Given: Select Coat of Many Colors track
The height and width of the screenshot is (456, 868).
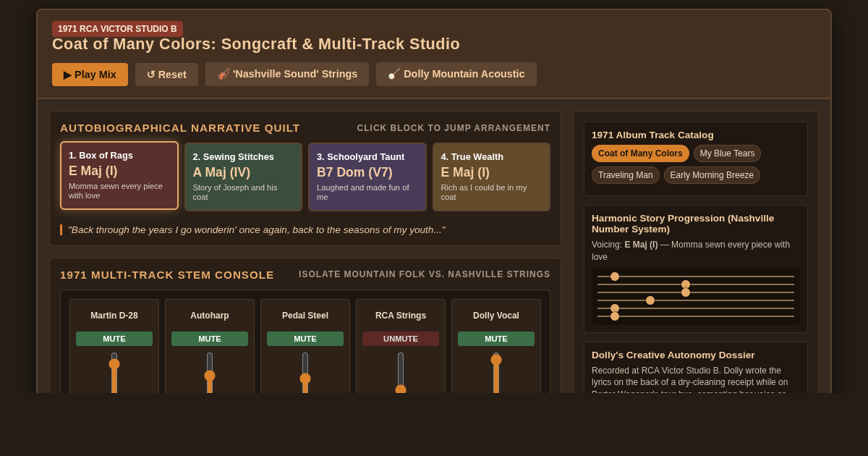Looking at the screenshot, I should [640, 153].
